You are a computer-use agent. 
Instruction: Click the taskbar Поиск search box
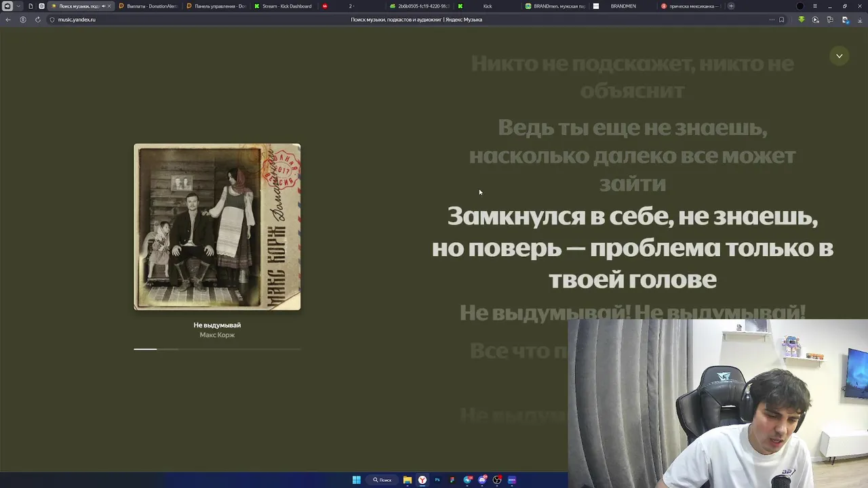(x=382, y=480)
